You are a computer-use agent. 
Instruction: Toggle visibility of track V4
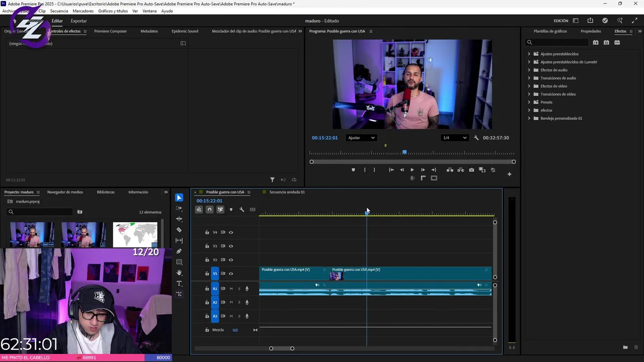(x=231, y=232)
